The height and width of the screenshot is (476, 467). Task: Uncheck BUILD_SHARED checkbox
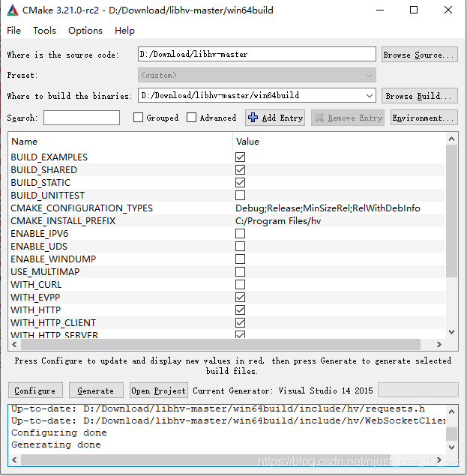(240, 169)
